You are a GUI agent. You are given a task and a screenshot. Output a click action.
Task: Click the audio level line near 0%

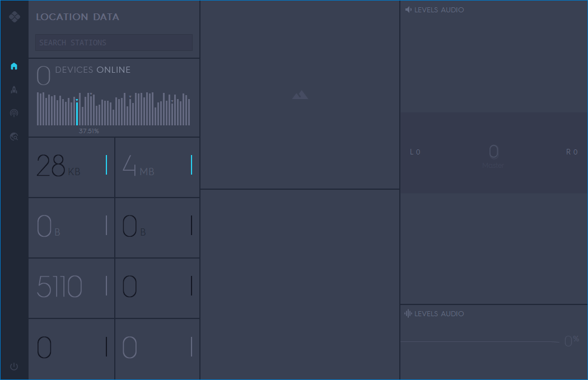(479, 341)
